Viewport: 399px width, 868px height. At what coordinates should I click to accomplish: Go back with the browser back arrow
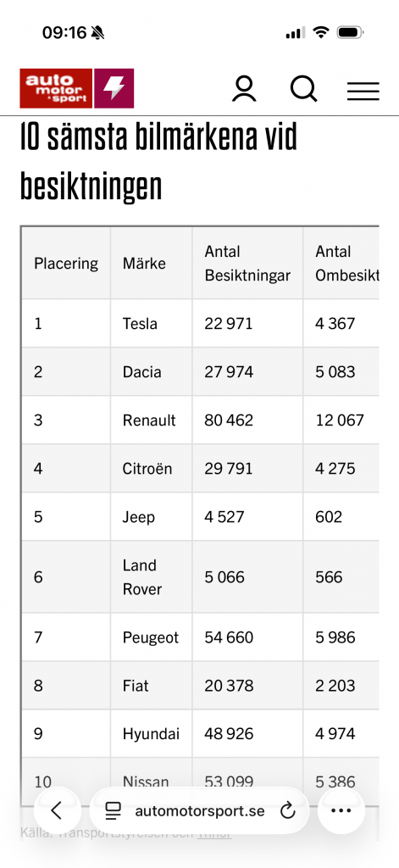[57, 811]
